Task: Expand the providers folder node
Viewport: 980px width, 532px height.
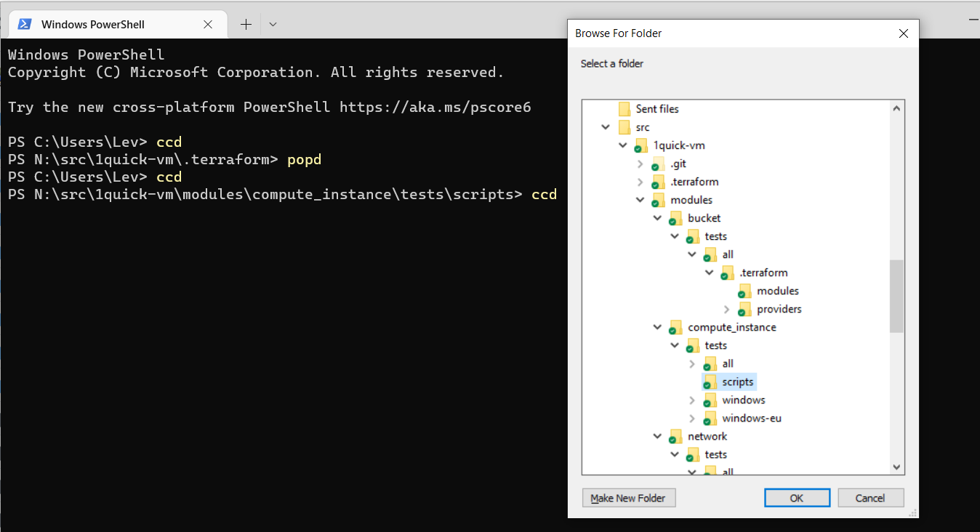Action: [727, 309]
